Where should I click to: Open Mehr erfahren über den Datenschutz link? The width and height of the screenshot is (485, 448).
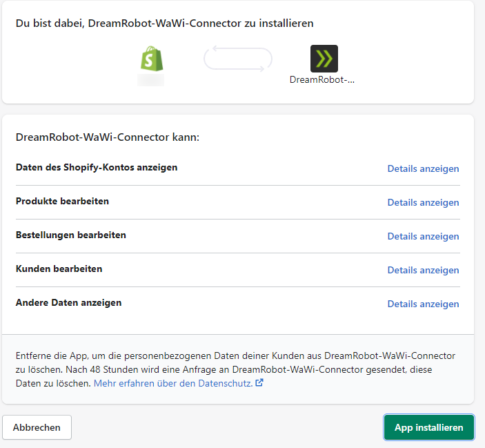173,383
